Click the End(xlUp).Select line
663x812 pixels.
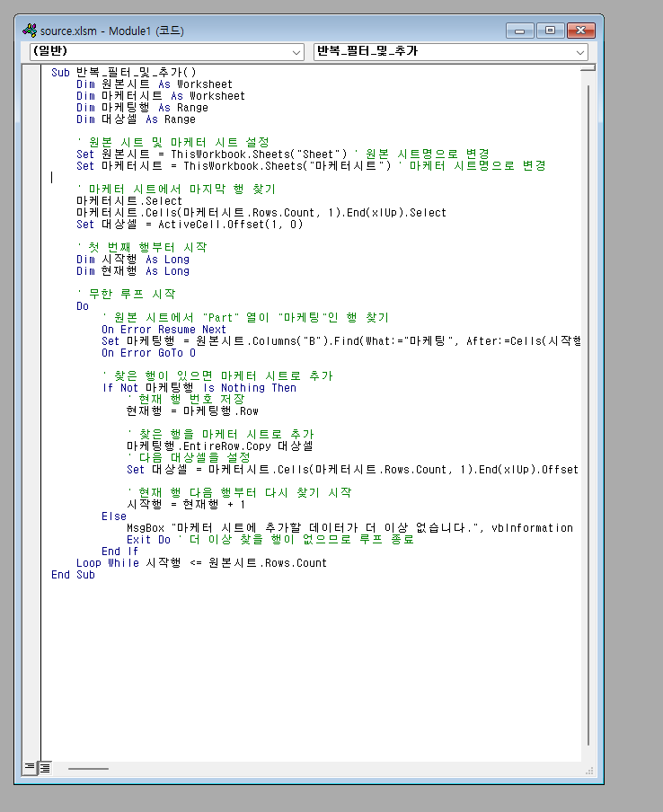click(261, 213)
